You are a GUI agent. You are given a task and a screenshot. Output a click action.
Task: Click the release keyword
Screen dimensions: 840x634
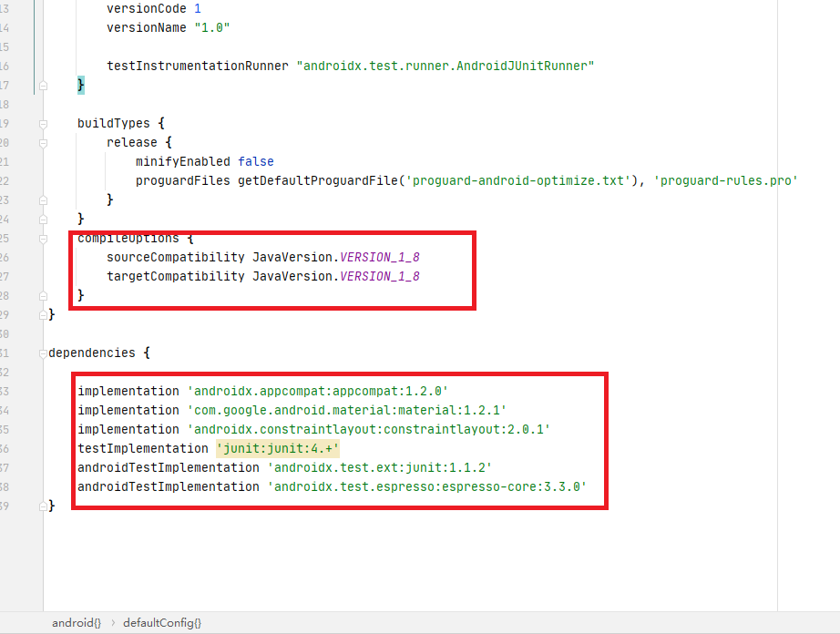[x=132, y=142]
